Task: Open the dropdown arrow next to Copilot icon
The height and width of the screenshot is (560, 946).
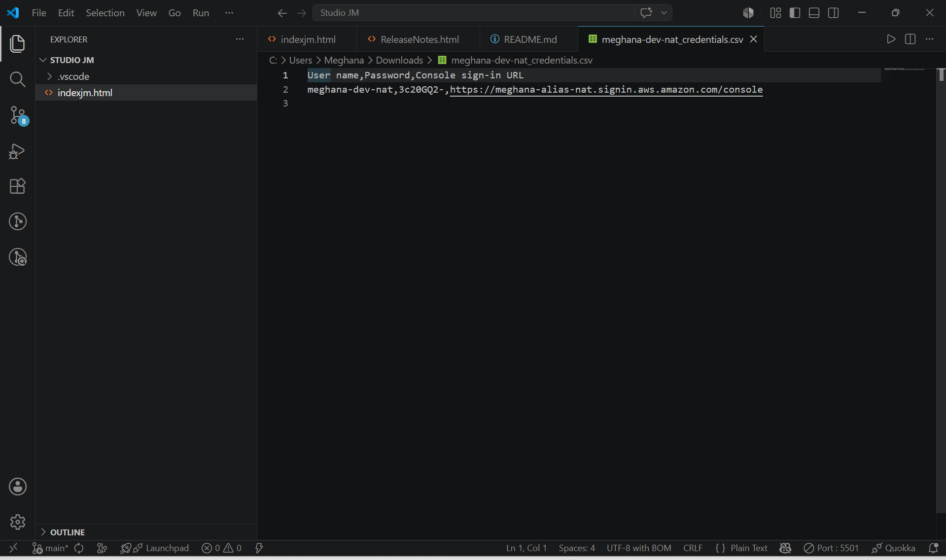Action: [x=664, y=13]
